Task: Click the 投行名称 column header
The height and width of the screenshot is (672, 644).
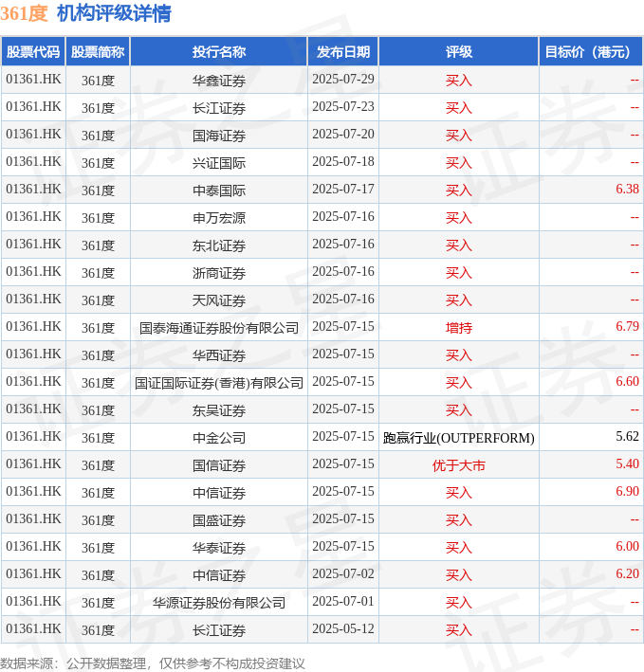Action: [219, 52]
